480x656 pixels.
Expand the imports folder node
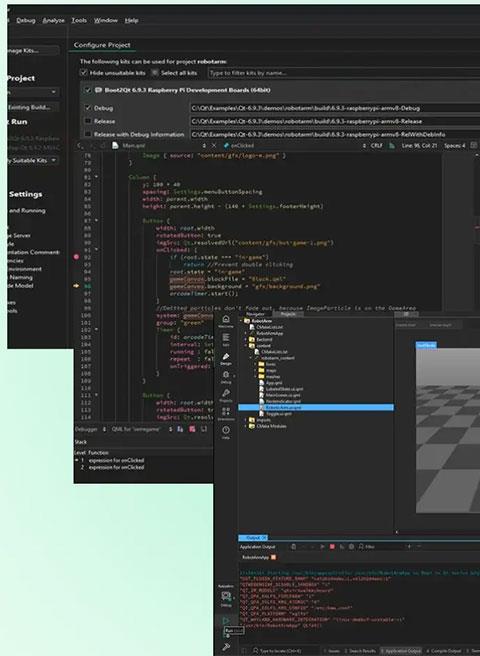click(x=246, y=420)
